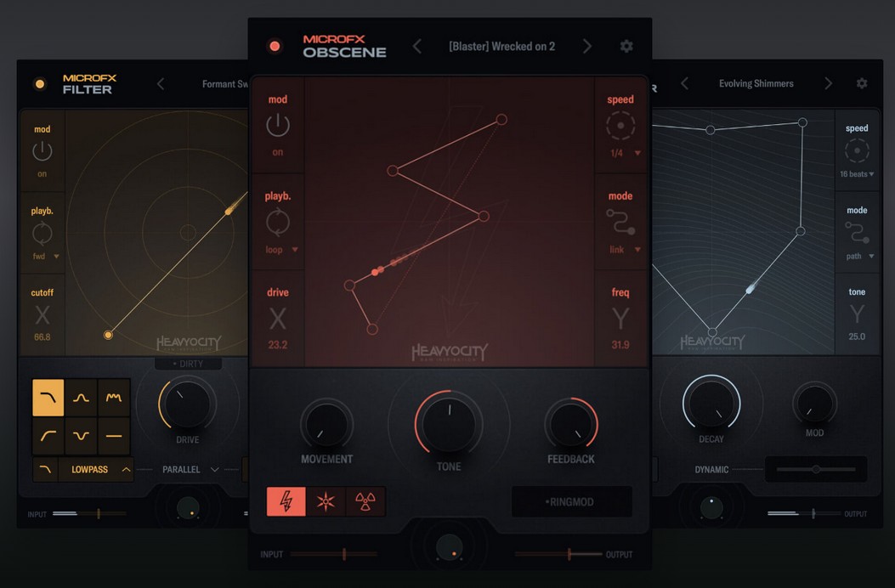The width and height of the screenshot is (895, 588).
Task: Select lightning bolt distortion mode
Action: pos(286,502)
